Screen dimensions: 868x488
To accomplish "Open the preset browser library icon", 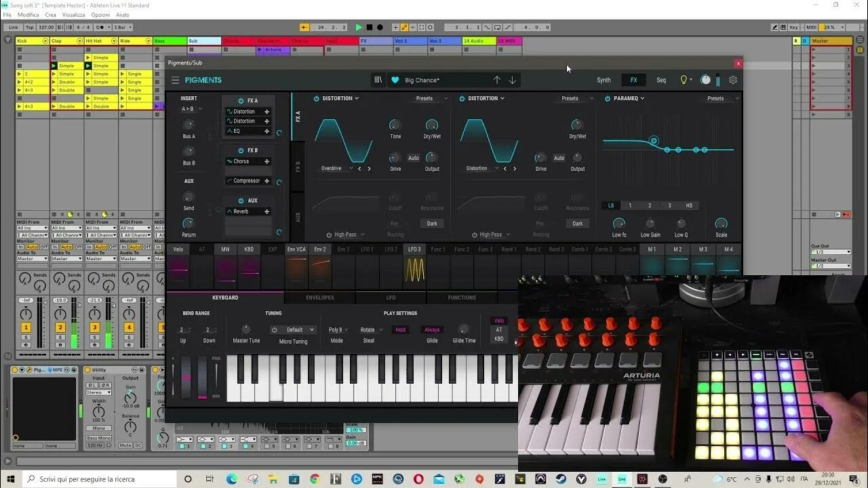I will (x=378, y=80).
